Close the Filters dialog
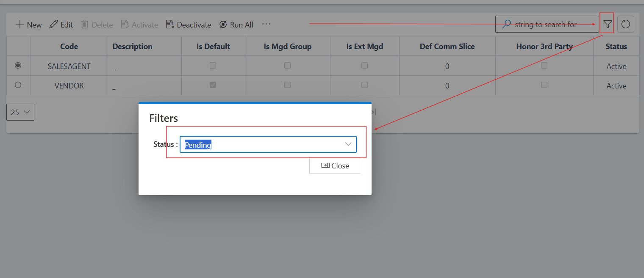 tap(335, 165)
